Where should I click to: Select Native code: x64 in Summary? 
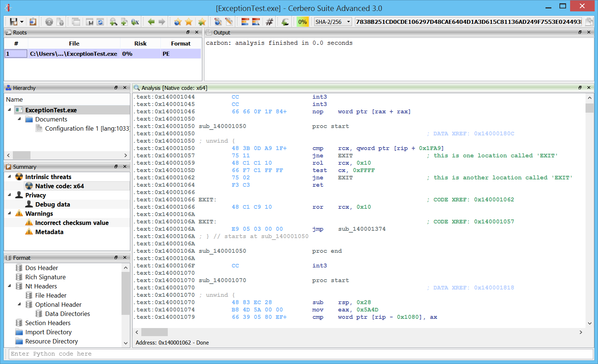coord(59,186)
